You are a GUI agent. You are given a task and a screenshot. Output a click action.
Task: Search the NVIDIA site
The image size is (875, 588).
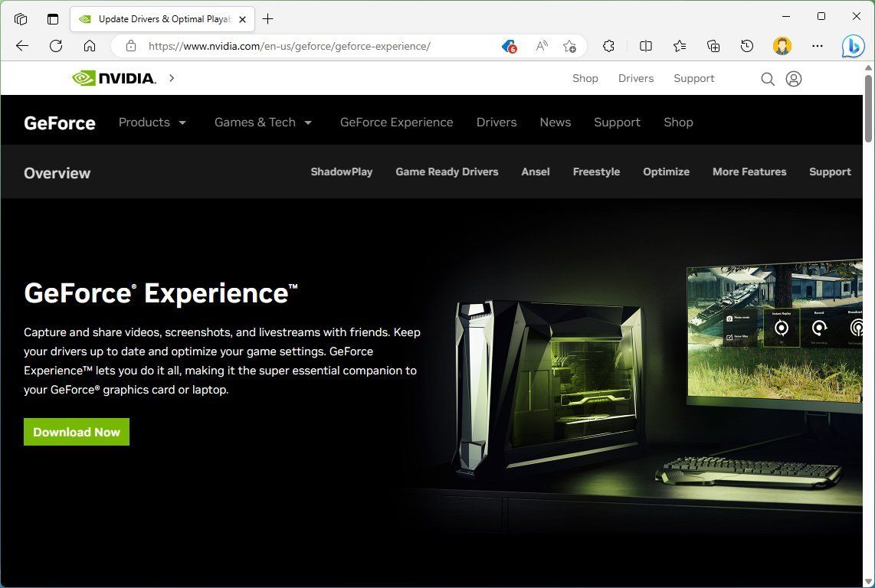(x=767, y=79)
